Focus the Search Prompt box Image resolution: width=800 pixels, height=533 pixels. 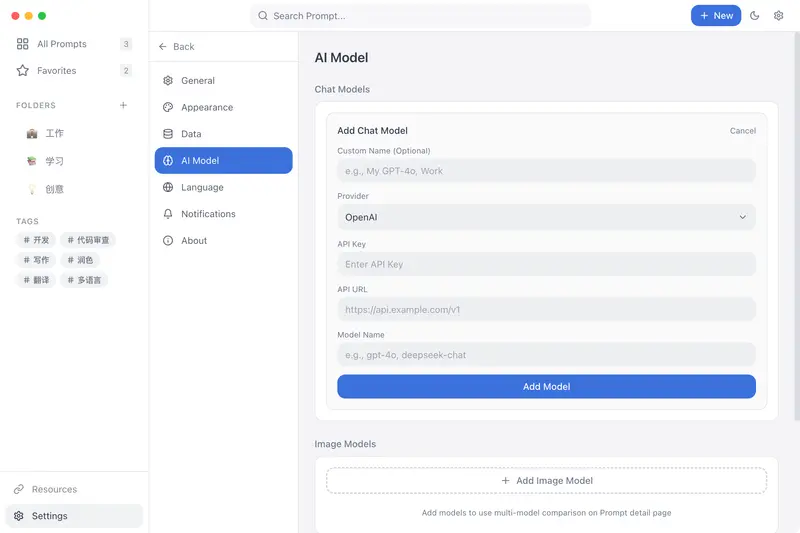pyautogui.click(x=420, y=16)
